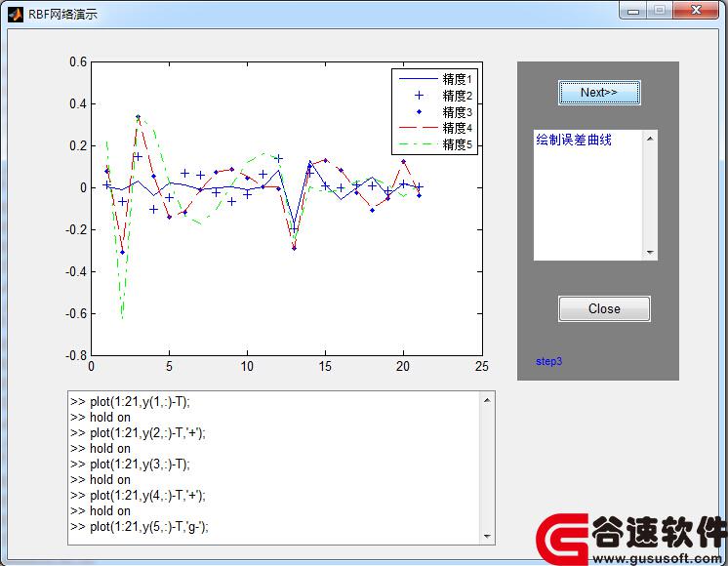Click the Close button in gray panel
Image resolution: width=728 pixels, height=566 pixels.
tap(604, 308)
